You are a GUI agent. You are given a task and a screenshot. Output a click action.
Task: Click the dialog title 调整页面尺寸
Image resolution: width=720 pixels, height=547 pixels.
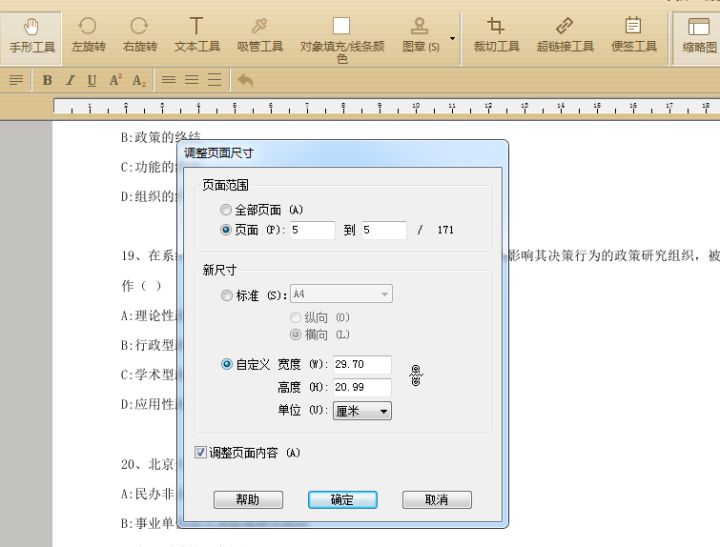tap(219, 153)
